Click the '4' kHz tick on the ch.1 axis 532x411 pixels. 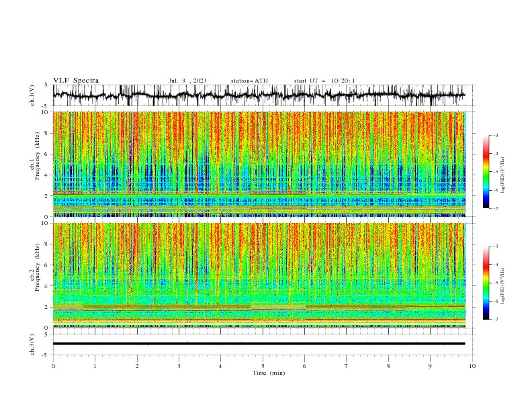(x=47, y=175)
